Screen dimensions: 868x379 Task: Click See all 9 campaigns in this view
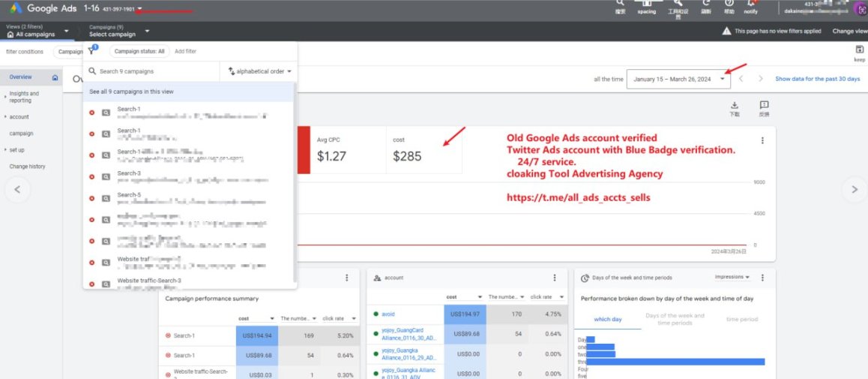(190, 92)
